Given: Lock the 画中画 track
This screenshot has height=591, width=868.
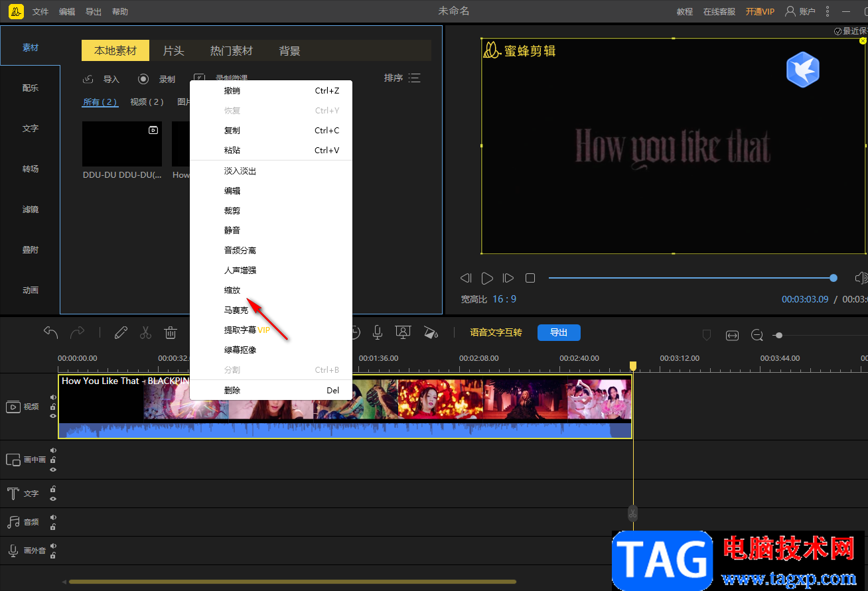Looking at the screenshot, I should [x=53, y=460].
